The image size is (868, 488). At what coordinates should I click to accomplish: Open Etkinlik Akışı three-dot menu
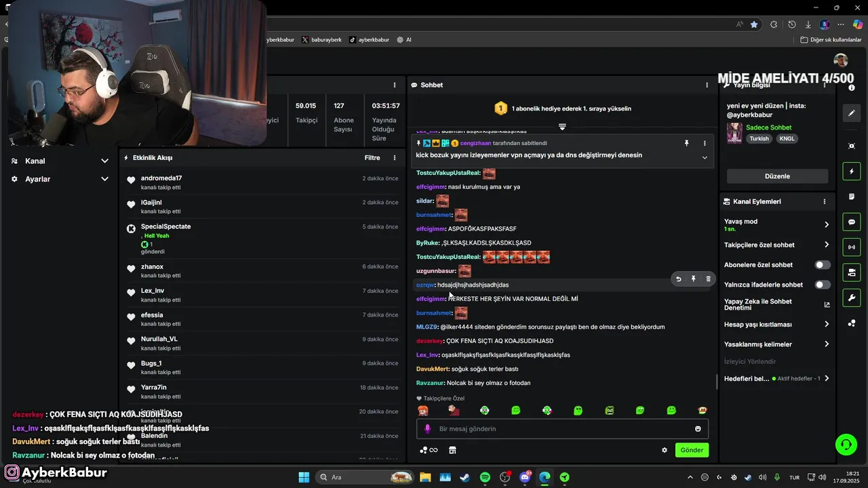[x=395, y=158]
